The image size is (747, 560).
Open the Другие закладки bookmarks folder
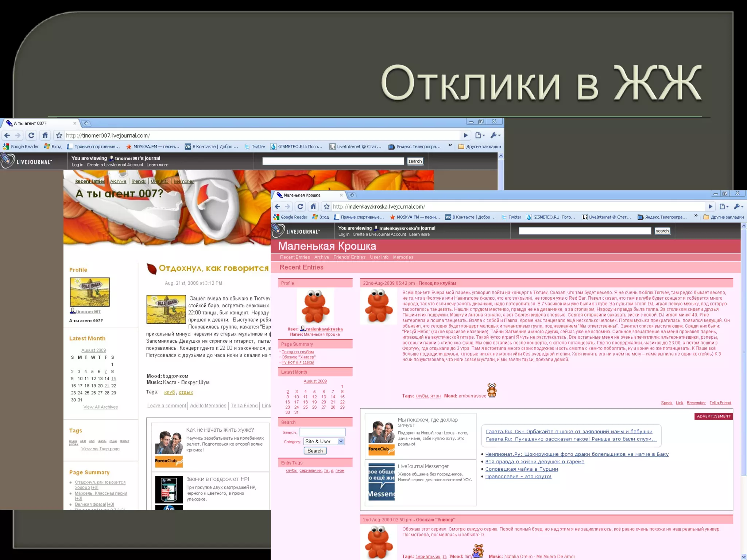pyautogui.click(x=723, y=217)
